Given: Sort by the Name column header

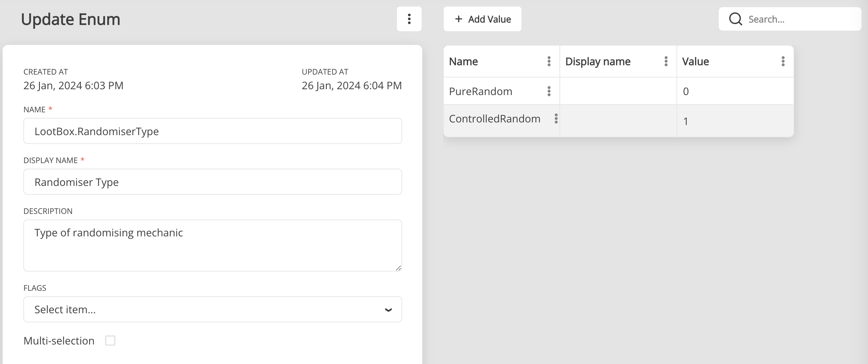Looking at the screenshot, I should click(x=463, y=62).
